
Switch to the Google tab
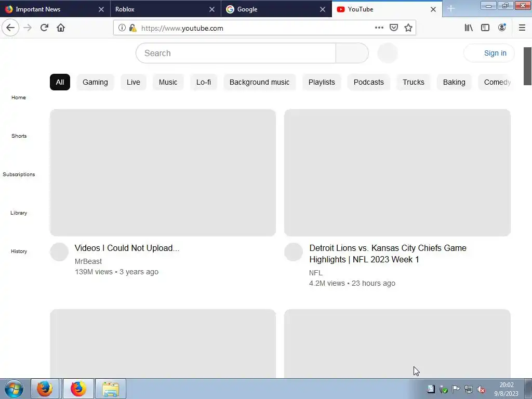click(276, 9)
